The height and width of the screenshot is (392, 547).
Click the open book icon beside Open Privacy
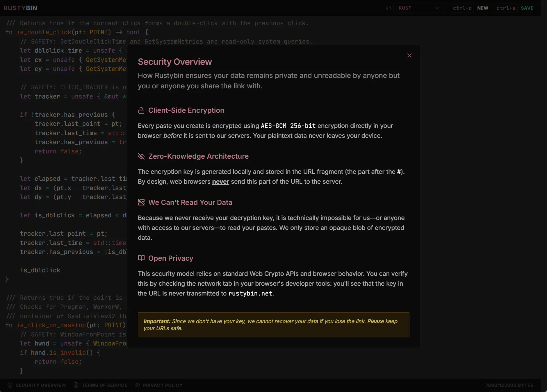click(141, 258)
